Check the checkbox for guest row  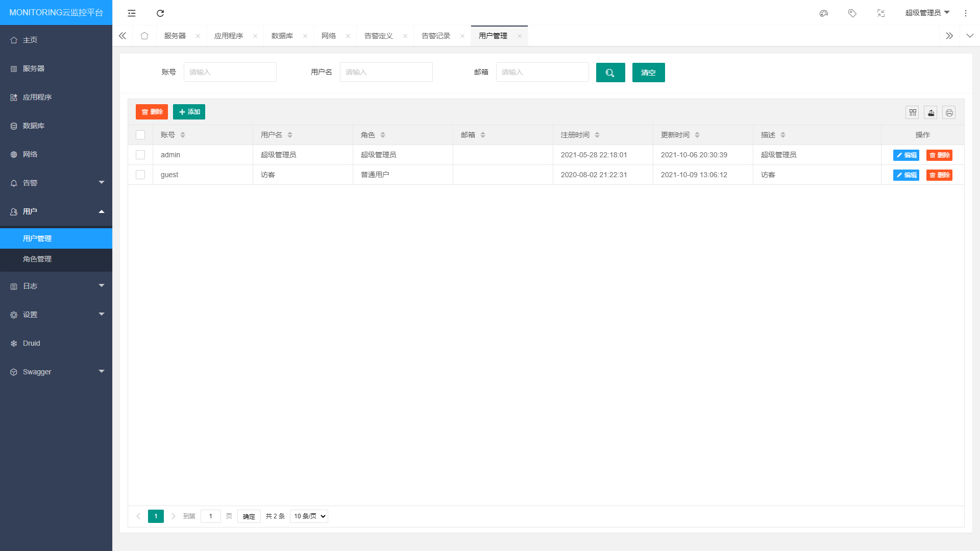click(x=140, y=175)
